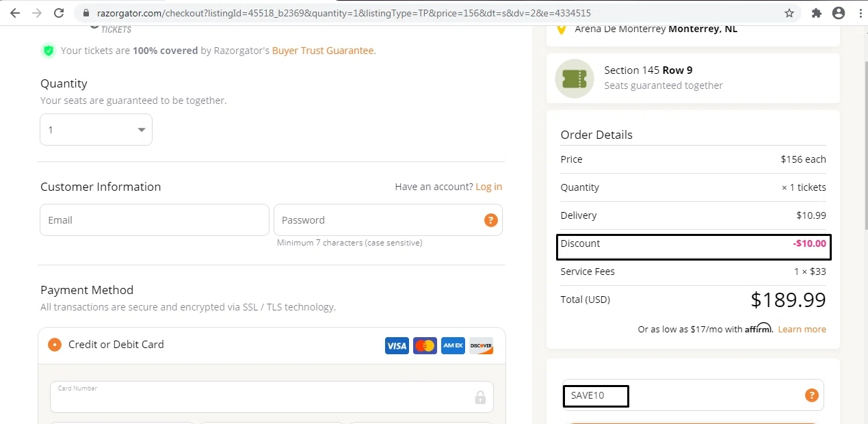Click the Payment Method heading
This screenshot has width=868, height=424.
(x=87, y=290)
